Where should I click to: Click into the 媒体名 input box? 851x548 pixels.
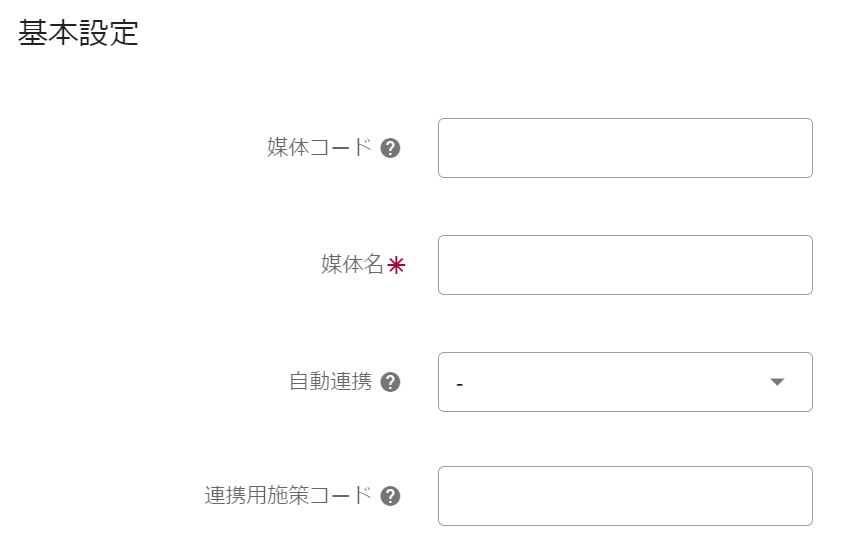tap(624, 265)
